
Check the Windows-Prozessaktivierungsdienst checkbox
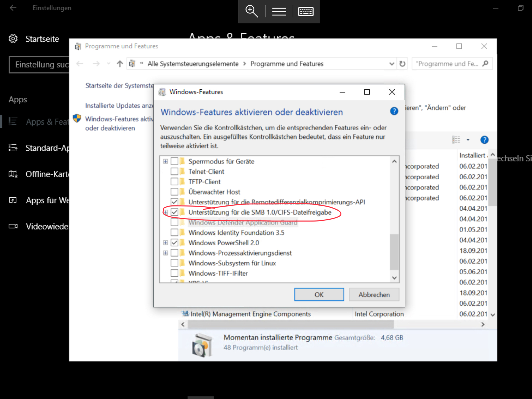tap(174, 253)
